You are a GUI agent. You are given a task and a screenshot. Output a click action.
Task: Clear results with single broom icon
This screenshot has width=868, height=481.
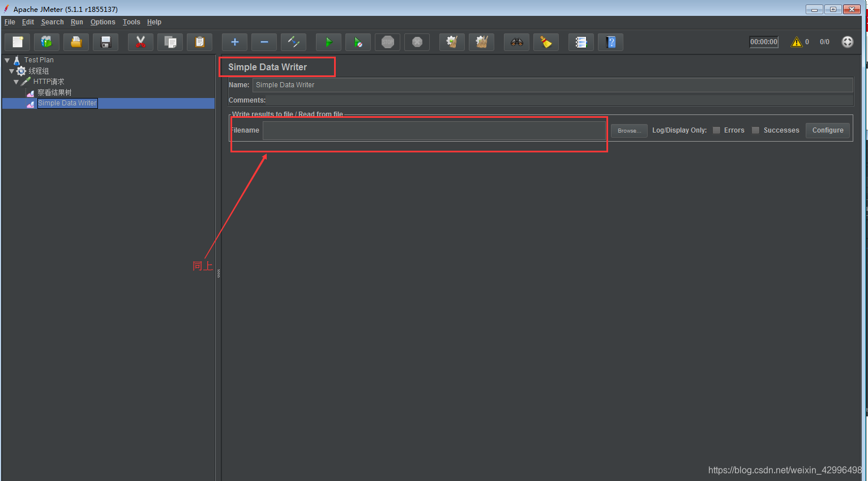452,42
